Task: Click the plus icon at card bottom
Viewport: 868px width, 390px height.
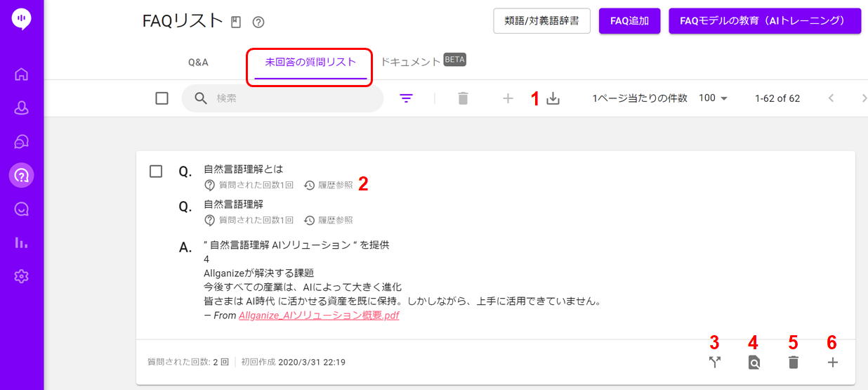Action: pos(833,363)
